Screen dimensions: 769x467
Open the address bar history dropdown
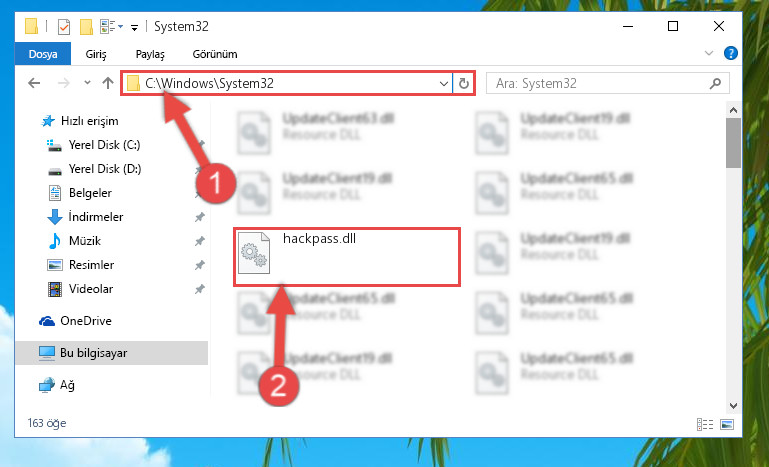coord(444,84)
